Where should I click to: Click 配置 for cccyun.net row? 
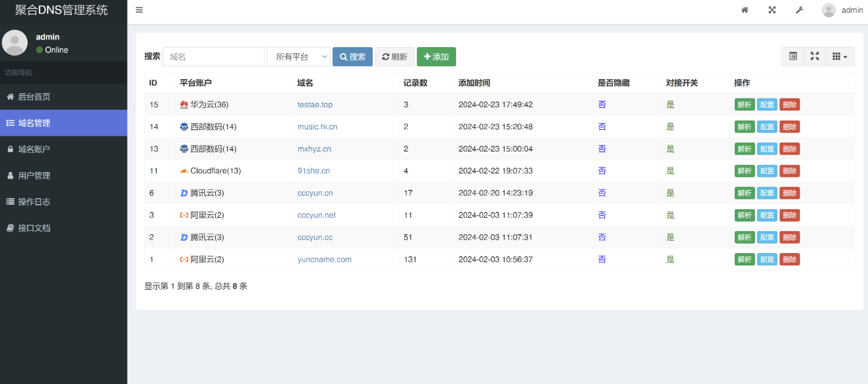(x=767, y=215)
